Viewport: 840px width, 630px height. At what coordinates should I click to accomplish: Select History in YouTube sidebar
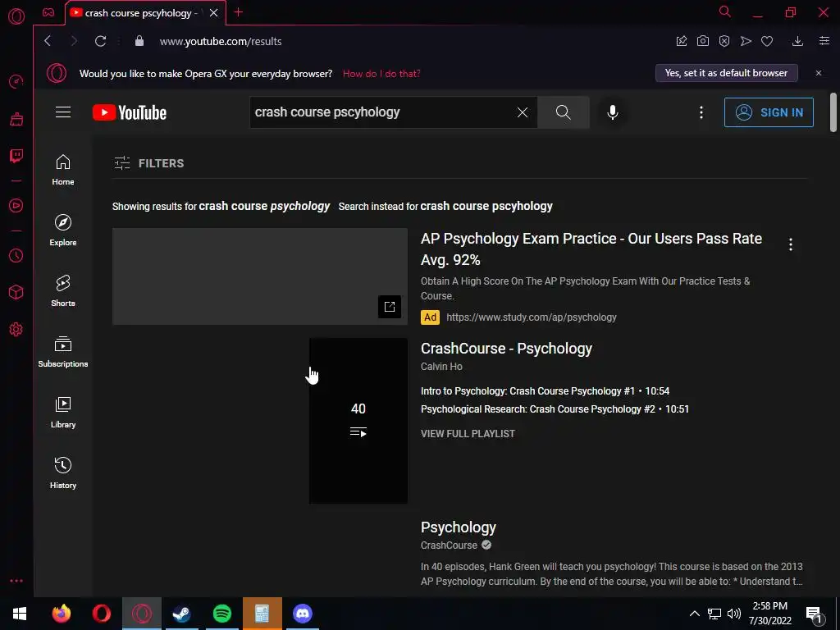63,473
